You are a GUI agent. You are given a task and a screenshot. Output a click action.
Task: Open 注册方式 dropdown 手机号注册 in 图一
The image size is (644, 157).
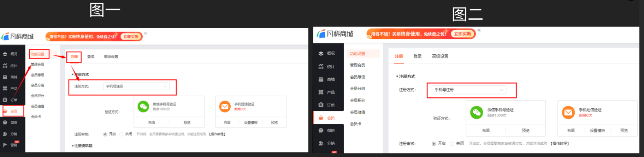(136, 86)
